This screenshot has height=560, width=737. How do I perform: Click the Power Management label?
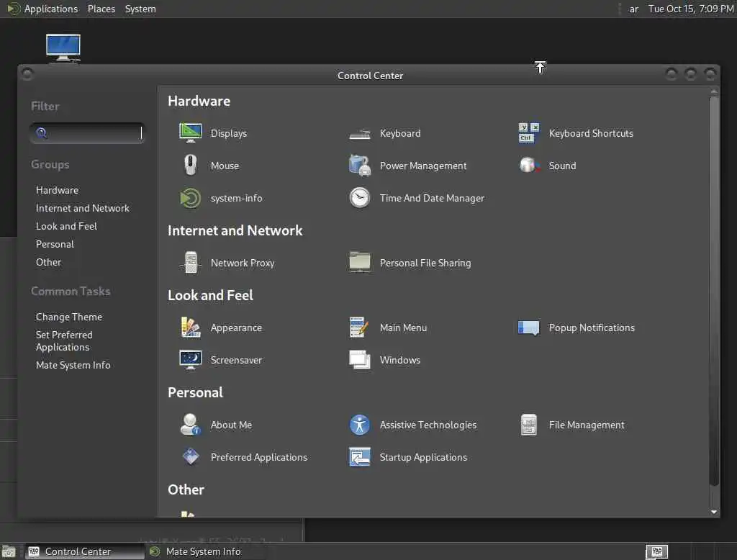click(423, 166)
